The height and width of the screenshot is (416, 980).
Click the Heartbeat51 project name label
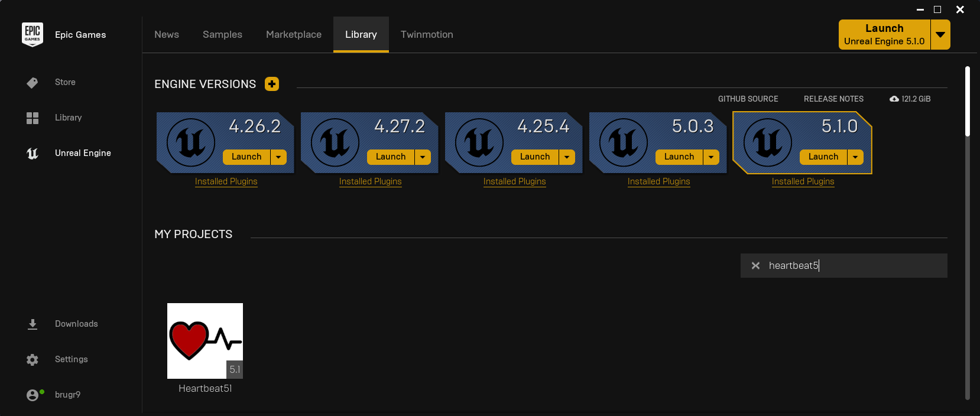tap(205, 388)
